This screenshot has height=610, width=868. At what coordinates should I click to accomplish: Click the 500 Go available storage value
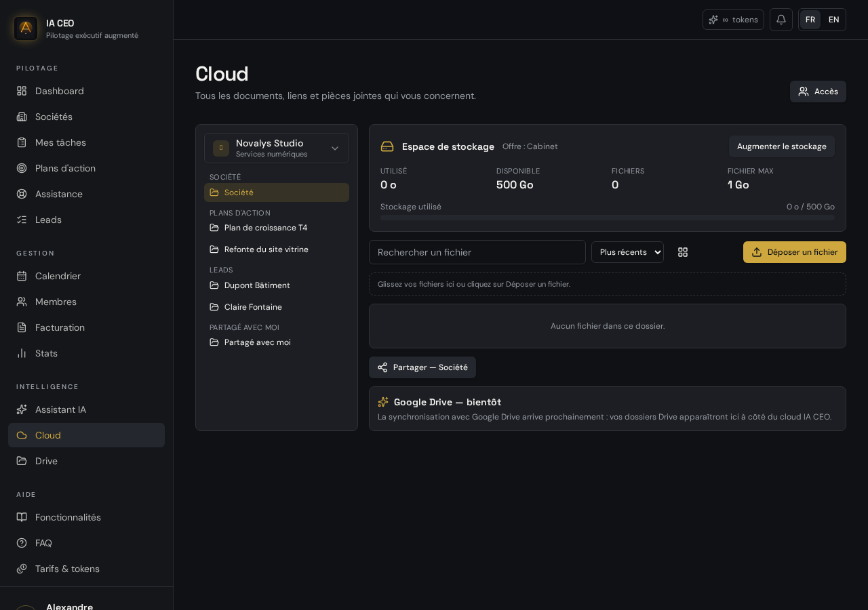pos(515,185)
